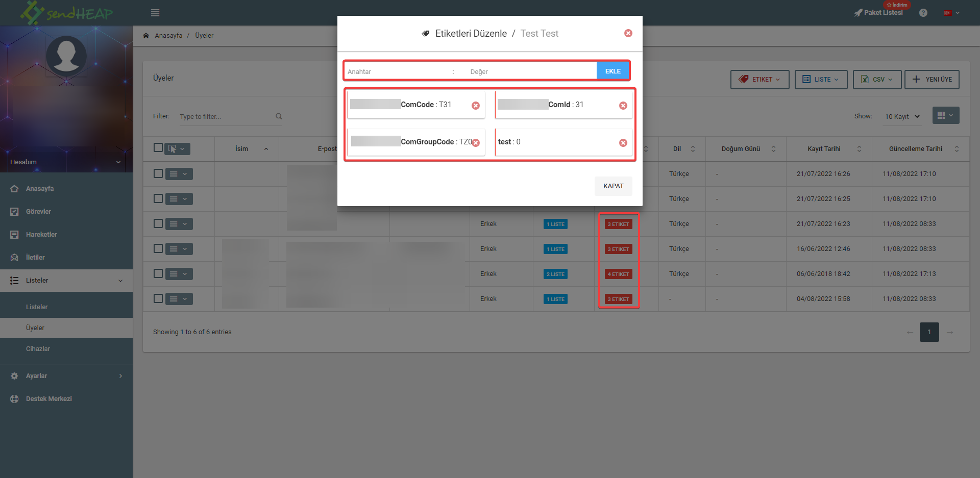980x478 pixels.
Task: Go to previous page arrow
Action: tap(910, 332)
